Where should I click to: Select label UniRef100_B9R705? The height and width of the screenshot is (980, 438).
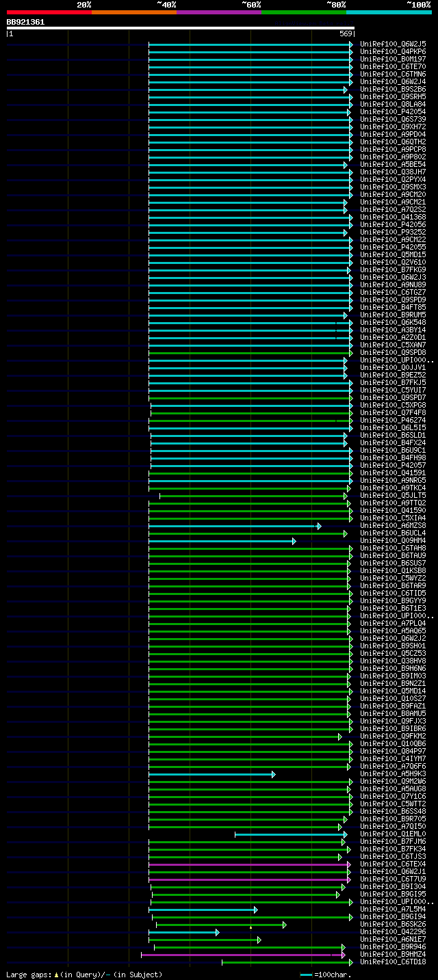393,819
